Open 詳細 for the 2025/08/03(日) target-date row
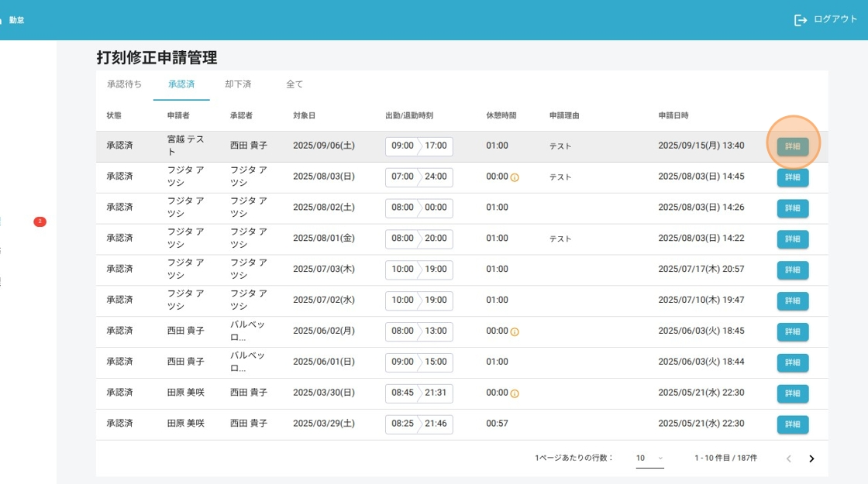This screenshot has height=484, width=868. pyautogui.click(x=793, y=177)
